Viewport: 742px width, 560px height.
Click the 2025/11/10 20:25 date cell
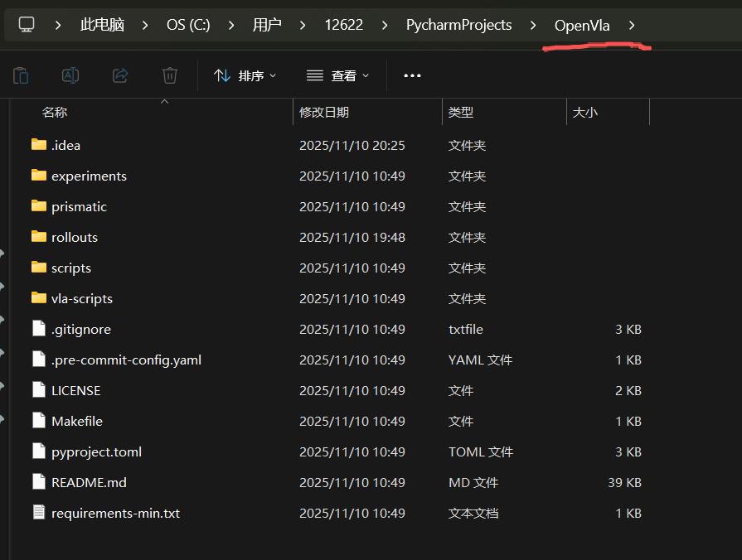click(352, 145)
